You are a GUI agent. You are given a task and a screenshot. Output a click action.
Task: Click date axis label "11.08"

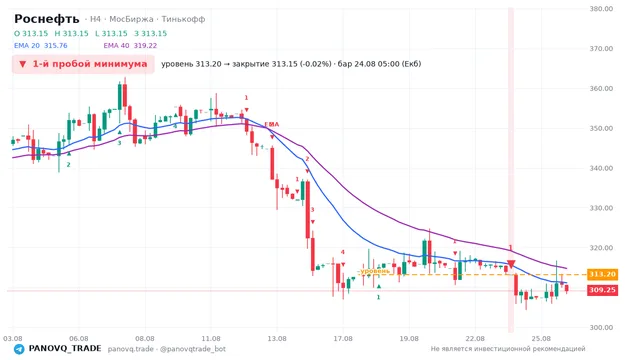click(x=211, y=339)
